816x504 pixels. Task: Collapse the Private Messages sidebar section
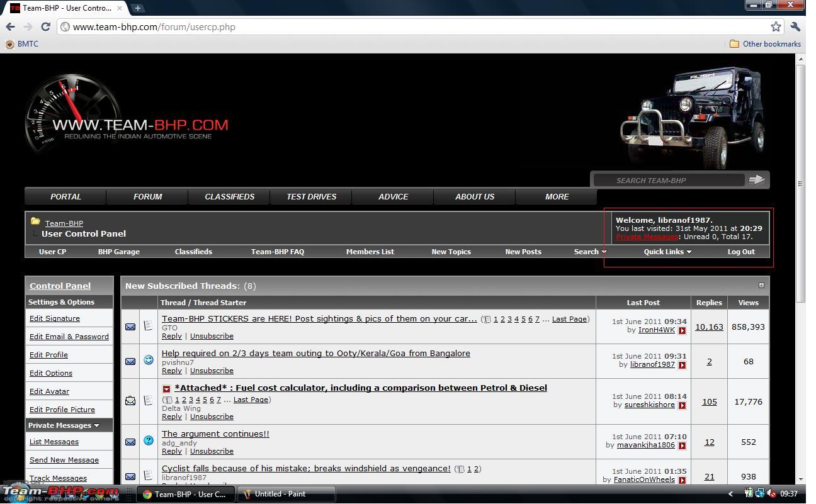96,426
